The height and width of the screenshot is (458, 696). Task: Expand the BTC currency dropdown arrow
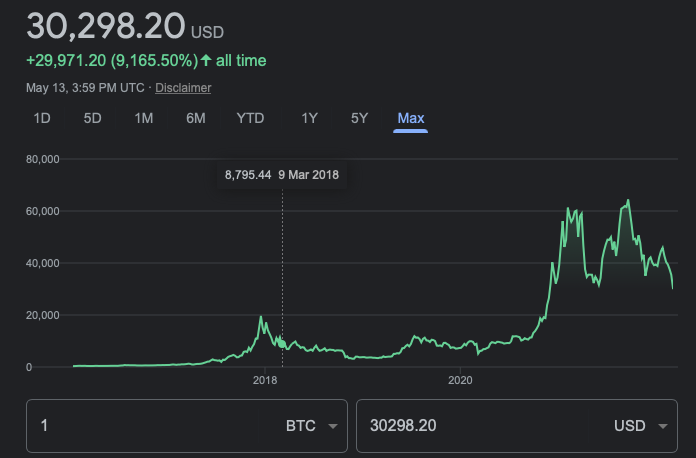[332, 426]
